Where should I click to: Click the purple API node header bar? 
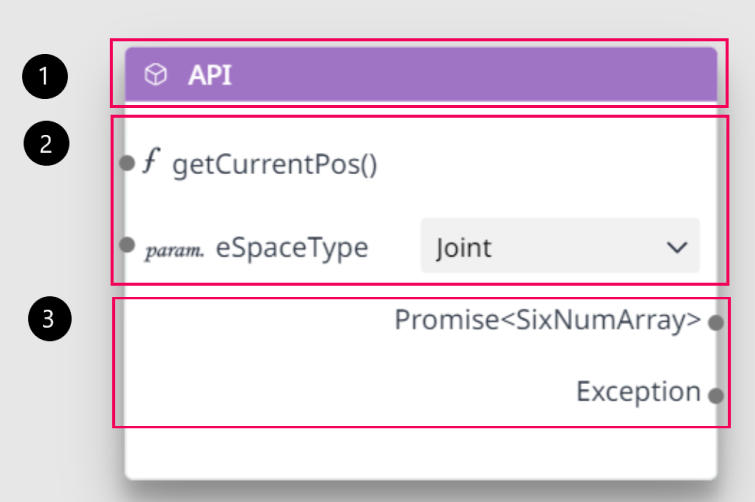(x=421, y=75)
